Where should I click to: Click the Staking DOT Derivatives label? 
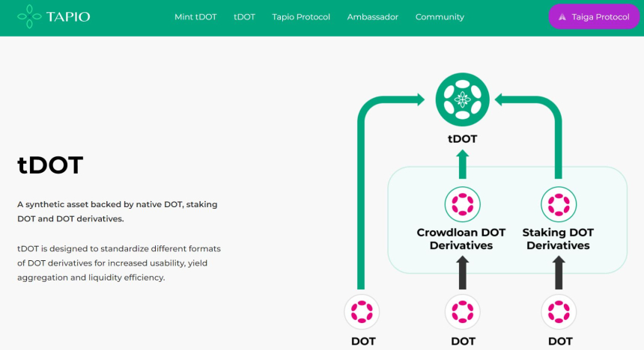tap(557, 239)
